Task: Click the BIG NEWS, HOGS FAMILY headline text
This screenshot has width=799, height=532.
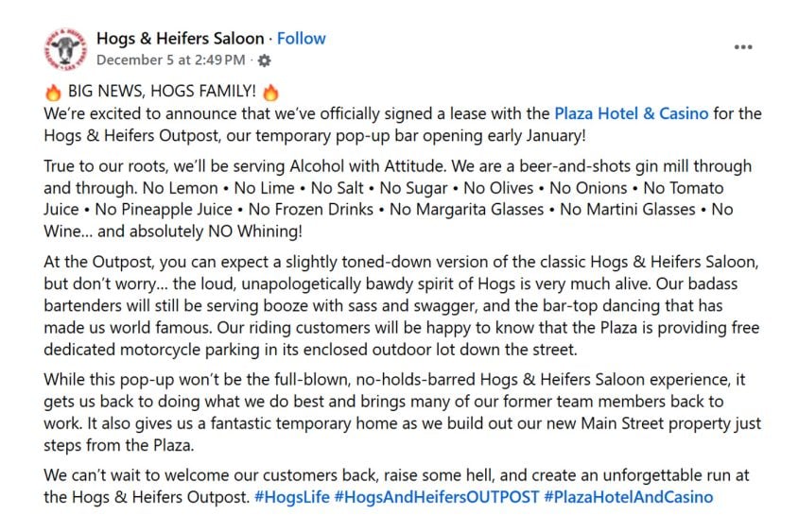Action: click(x=162, y=93)
